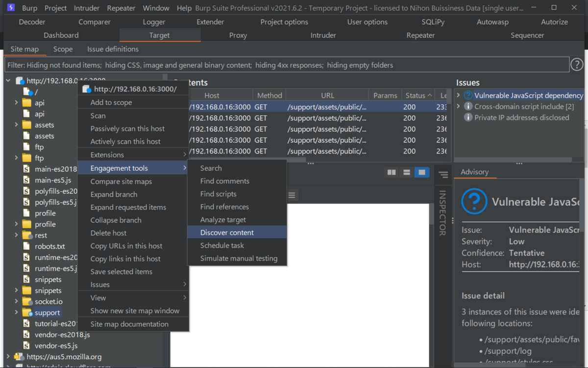
Task: Click the JS file icon for vendor-es5.js
Action: click(x=26, y=345)
